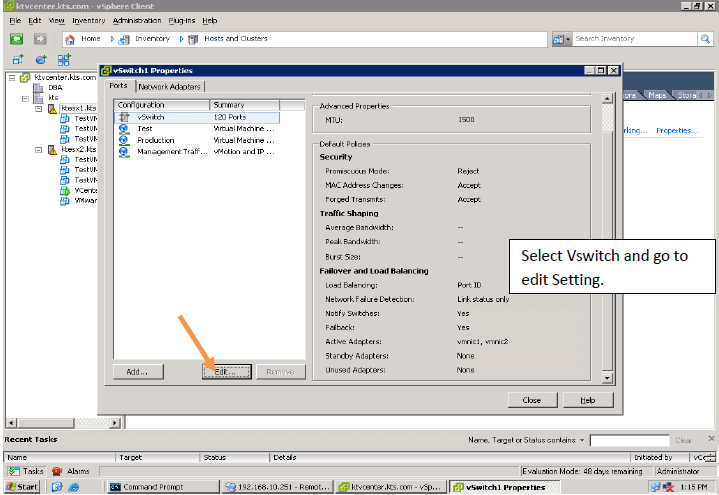Open the search type dropdown arrow
The height and width of the screenshot is (495, 719).
(x=568, y=39)
